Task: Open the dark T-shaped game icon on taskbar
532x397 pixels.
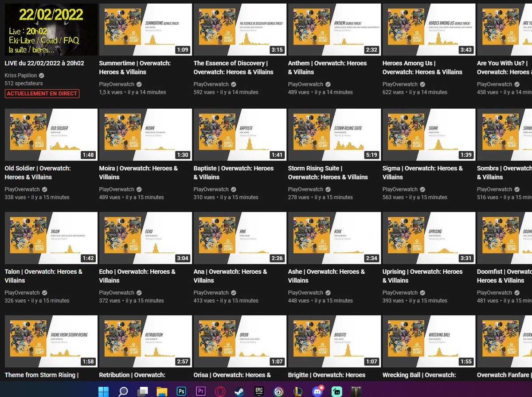Action: coord(356,391)
